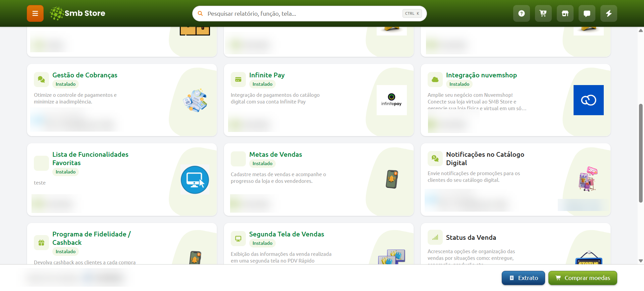
Task: Click the scrollbar up arrow
Action: (641, 30)
